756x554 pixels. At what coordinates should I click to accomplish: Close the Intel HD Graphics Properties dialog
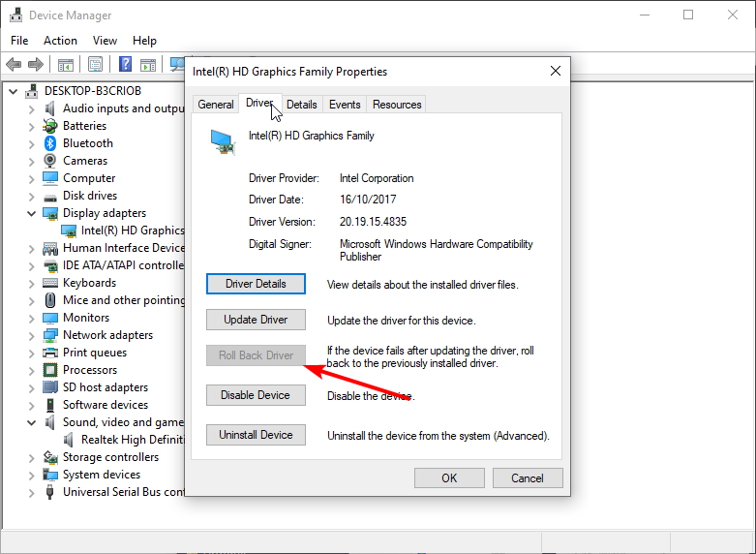[556, 72]
